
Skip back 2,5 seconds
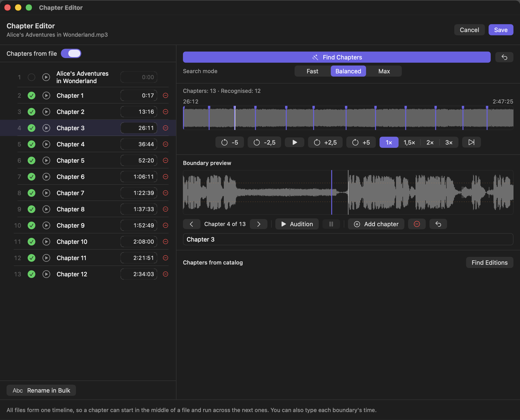click(x=264, y=142)
